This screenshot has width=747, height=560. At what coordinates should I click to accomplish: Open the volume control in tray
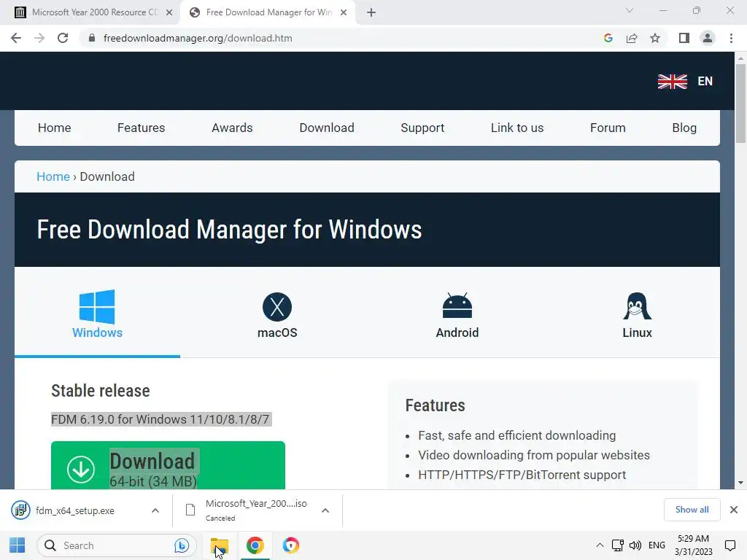pyautogui.click(x=635, y=545)
